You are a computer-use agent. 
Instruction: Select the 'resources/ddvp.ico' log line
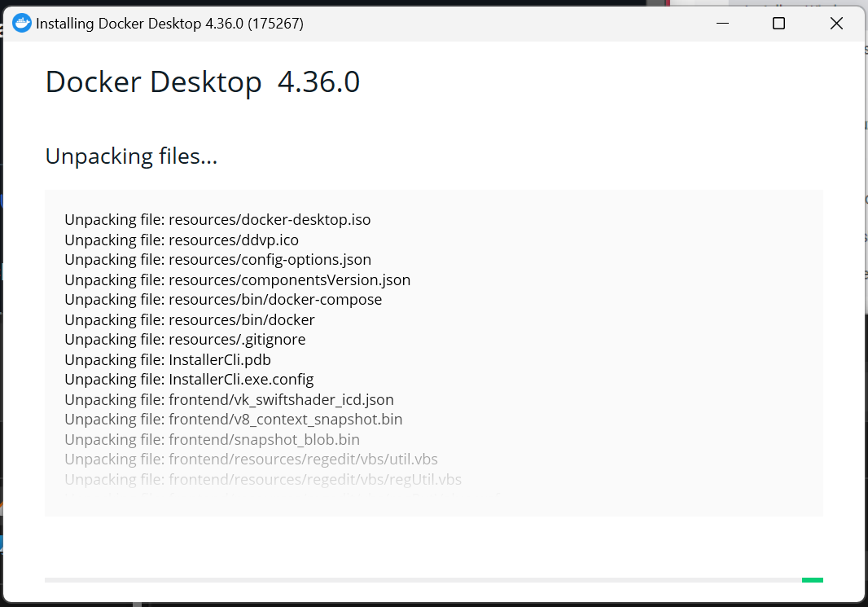pyautogui.click(x=182, y=240)
